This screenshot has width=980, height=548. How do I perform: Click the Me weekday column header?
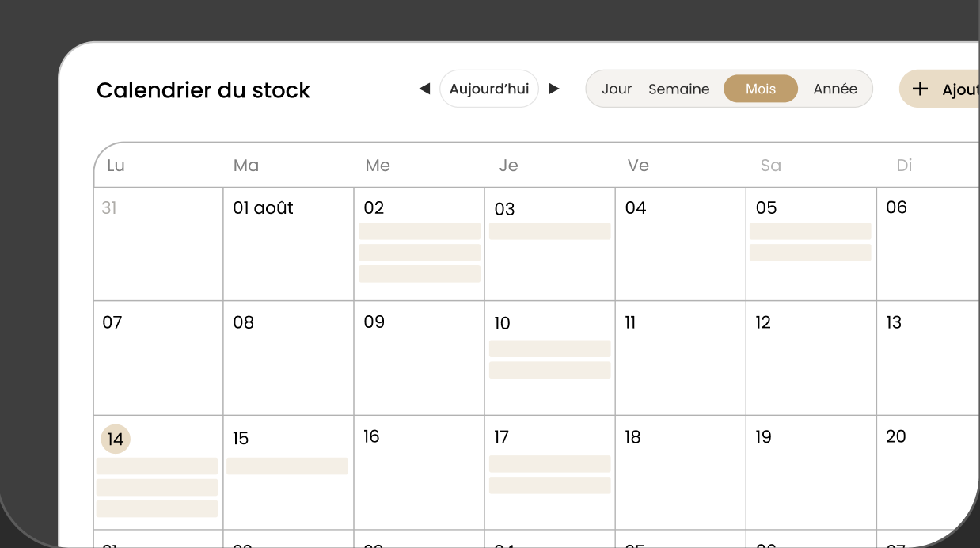(x=378, y=166)
